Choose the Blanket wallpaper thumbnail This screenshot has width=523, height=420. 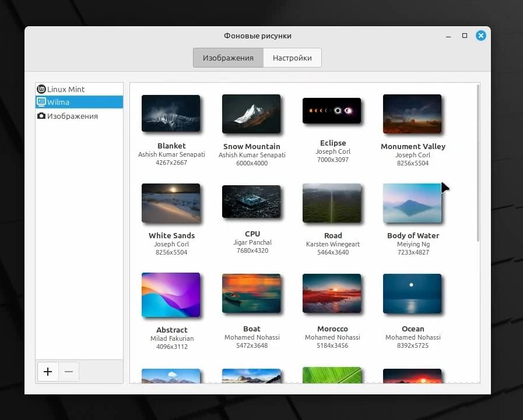point(171,114)
